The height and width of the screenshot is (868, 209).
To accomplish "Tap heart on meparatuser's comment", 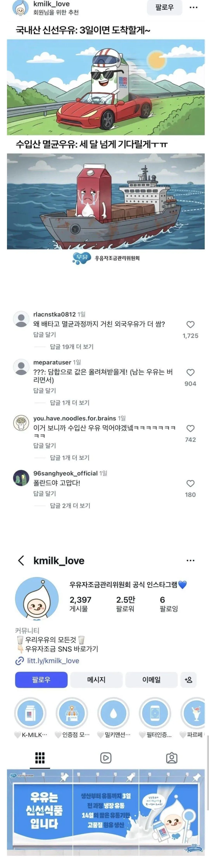I will pyautogui.click(x=190, y=372).
